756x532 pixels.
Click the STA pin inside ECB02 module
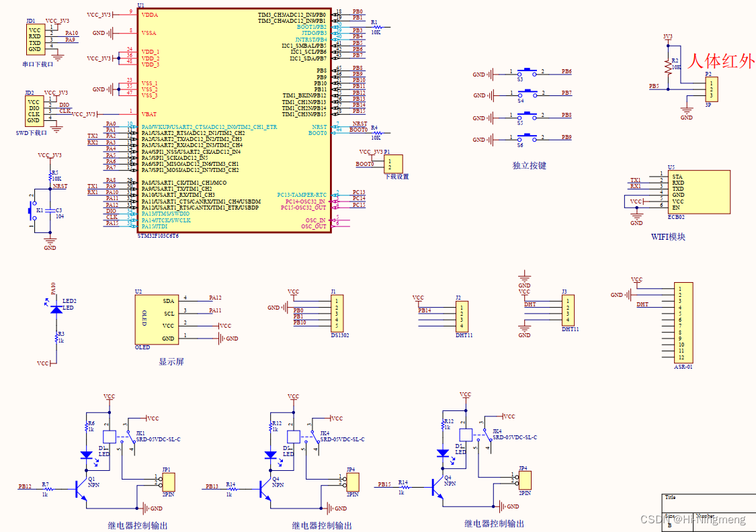(677, 177)
